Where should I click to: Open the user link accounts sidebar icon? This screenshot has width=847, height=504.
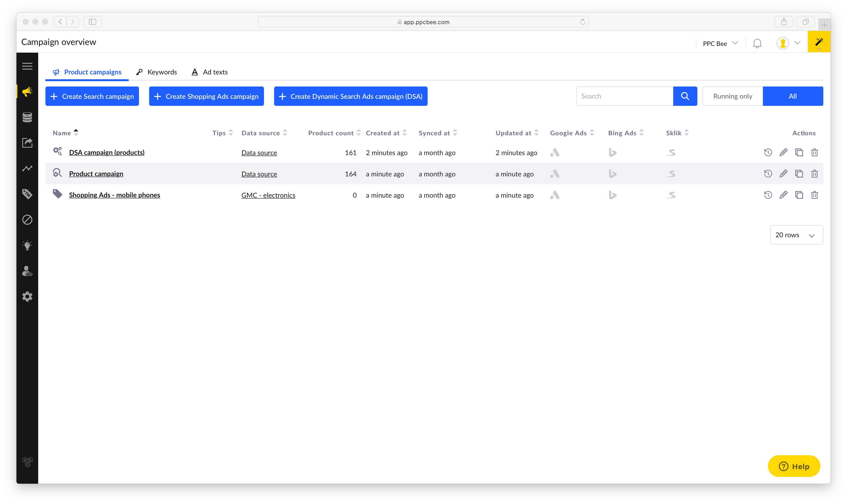[27, 271]
